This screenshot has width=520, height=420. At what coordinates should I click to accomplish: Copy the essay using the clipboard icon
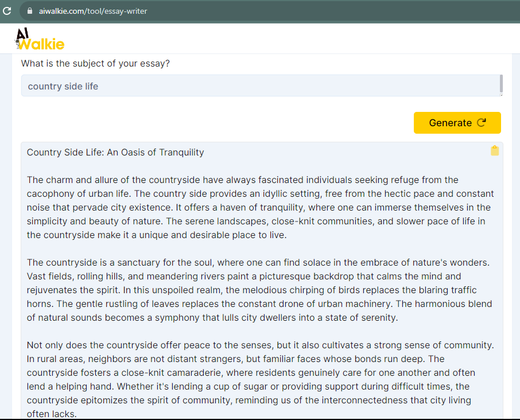(x=495, y=150)
